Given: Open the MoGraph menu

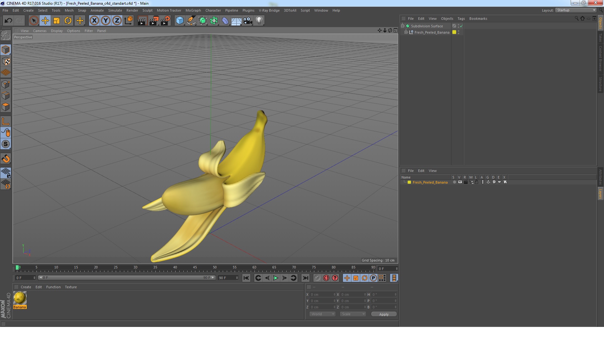Looking at the screenshot, I should 193,10.
